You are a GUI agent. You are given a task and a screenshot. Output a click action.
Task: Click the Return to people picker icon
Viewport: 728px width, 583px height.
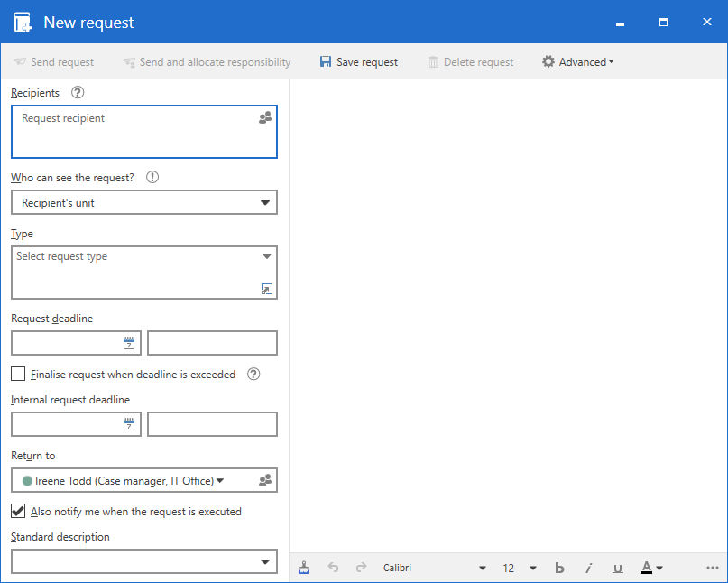(265, 481)
